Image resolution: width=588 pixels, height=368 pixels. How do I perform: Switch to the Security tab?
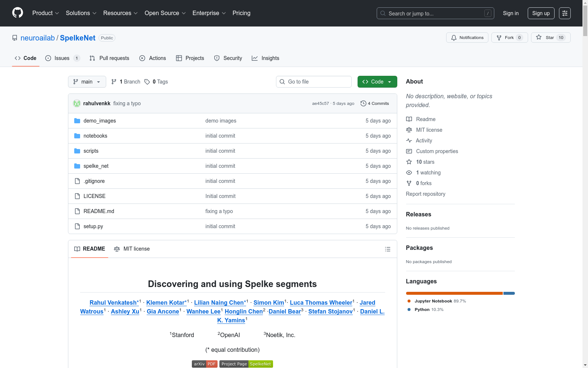228,58
